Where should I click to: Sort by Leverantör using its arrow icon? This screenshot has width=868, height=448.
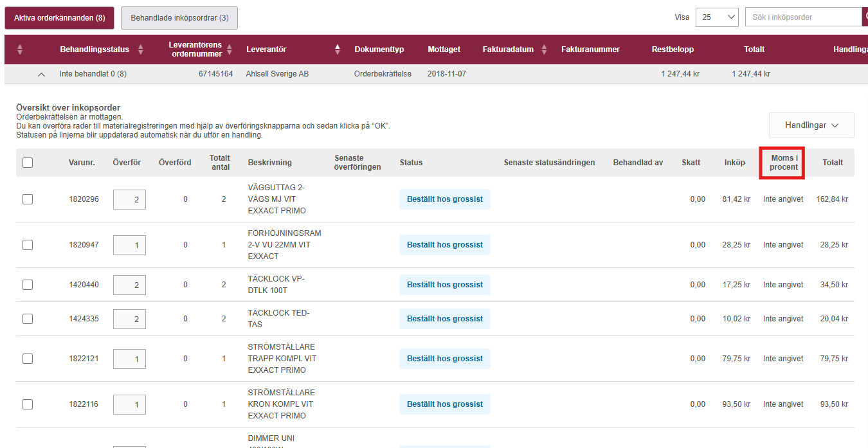(x=338, y=49)
